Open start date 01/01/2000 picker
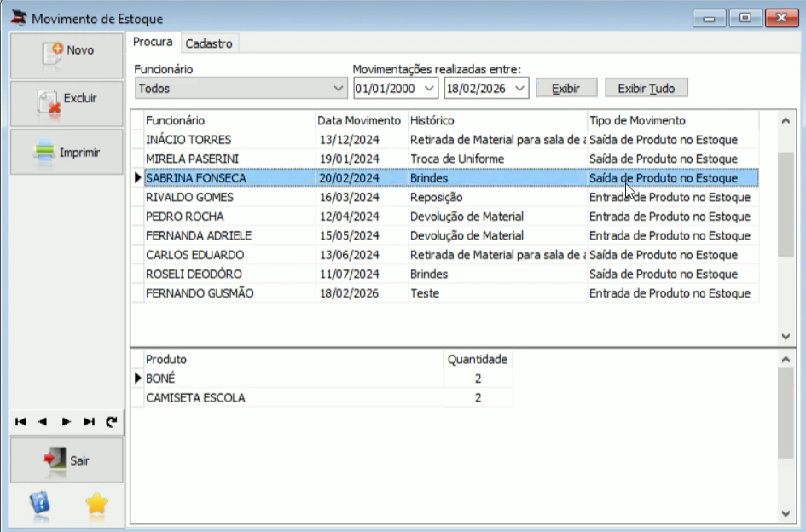Viewport: 806px width, 532px height. tap(429, 89)
